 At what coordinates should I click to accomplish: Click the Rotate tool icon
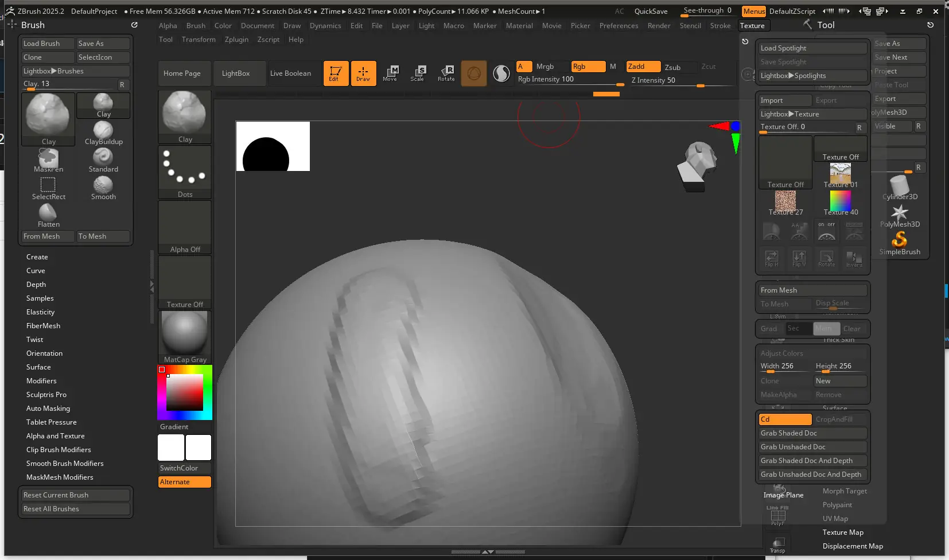pos(446,73)
